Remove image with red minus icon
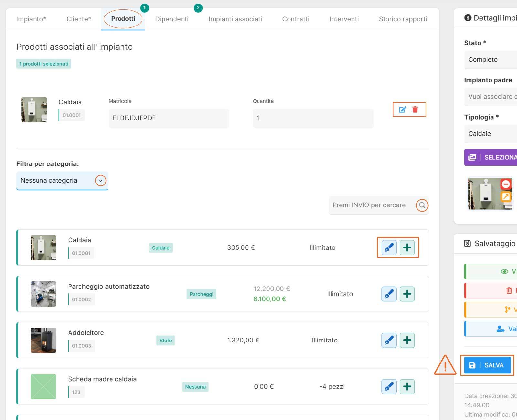Image resolution: width=517 pixels, height=420 pixels. coord(506,184)
